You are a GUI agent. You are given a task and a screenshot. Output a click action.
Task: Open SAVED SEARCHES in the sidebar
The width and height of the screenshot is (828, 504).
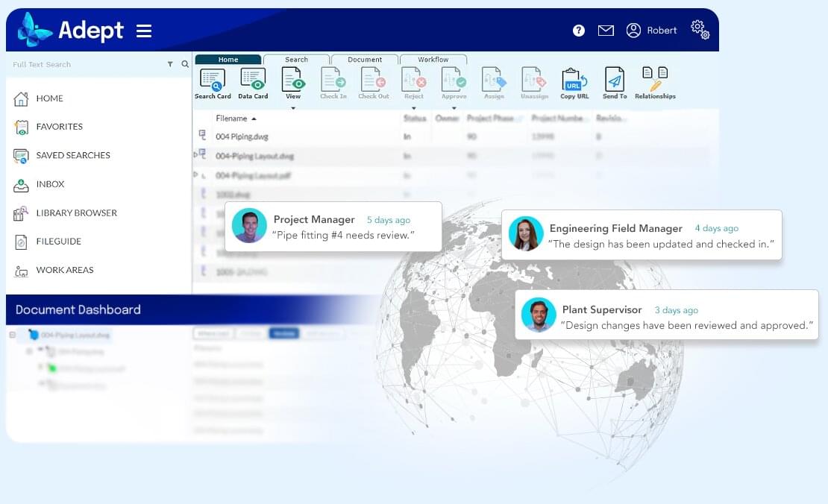pos(73,155)
